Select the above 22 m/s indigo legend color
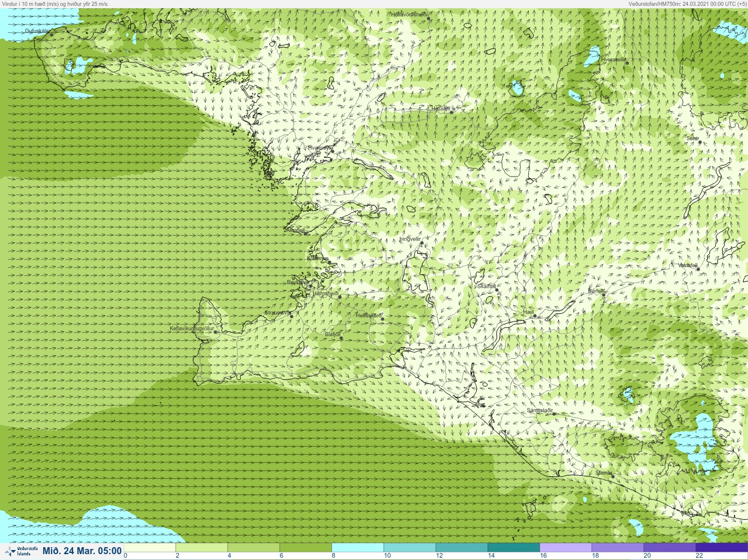The height and width of the screenshot is (560, 748). point(722,548)
